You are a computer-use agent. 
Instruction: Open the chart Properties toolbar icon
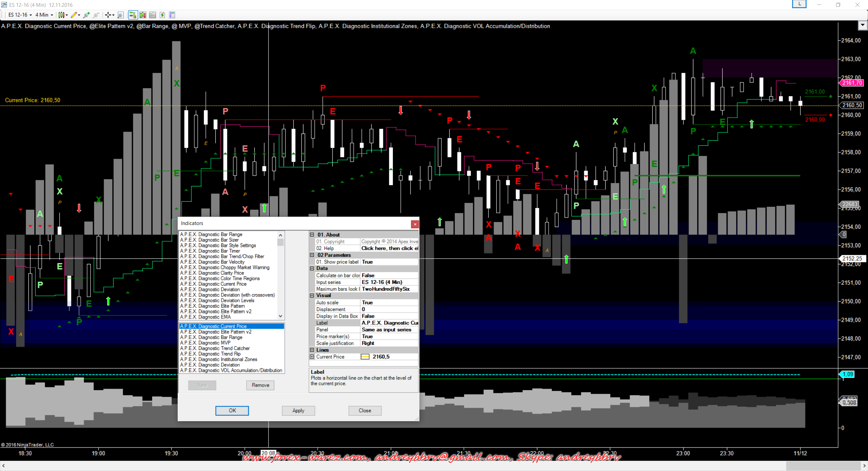pyautogui.click(x=172, y=15)
